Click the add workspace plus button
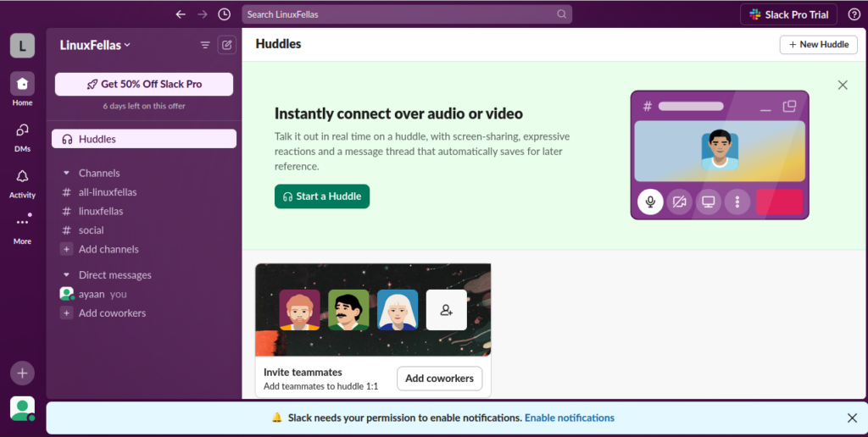 (22, 373)
